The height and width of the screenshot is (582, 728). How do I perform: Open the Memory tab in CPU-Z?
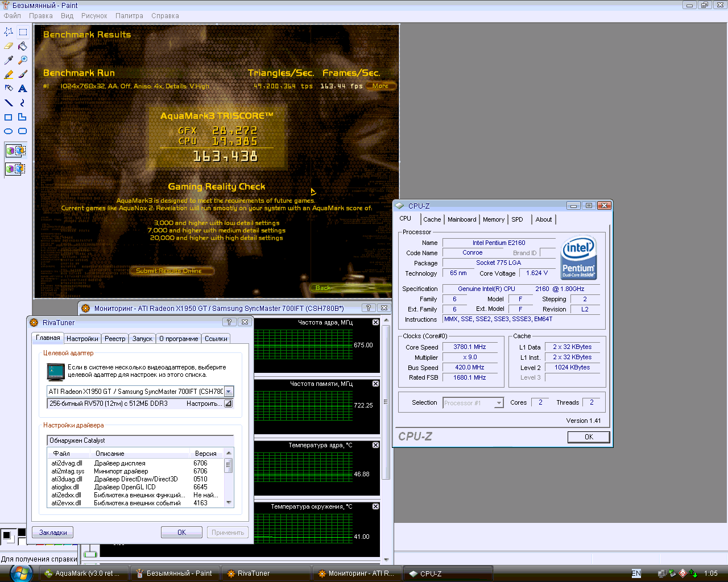(494, 220)
